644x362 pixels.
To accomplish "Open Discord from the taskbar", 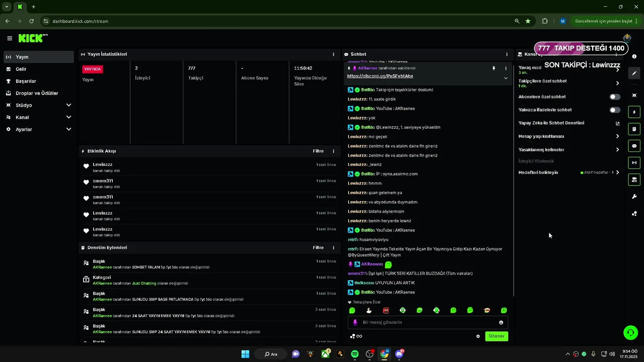I will click(x=399, y=354).
